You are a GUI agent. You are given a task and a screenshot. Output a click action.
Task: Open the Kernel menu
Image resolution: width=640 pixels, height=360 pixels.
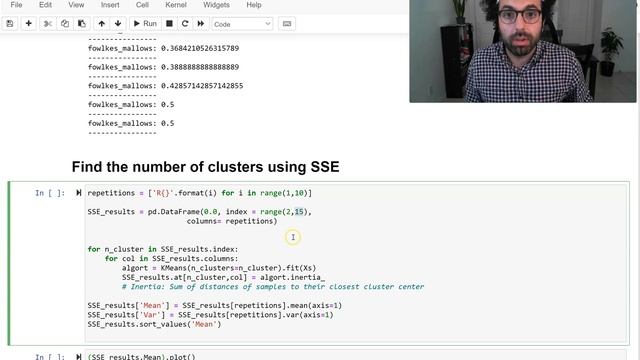[176, 5]
